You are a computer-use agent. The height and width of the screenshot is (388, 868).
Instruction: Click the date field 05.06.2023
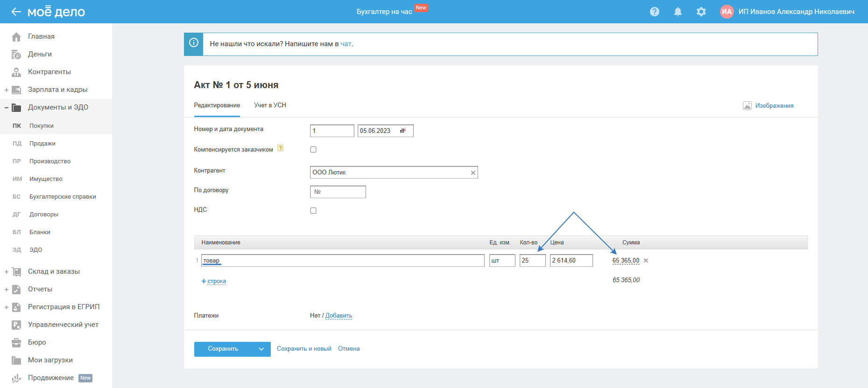tap(386, 131)
